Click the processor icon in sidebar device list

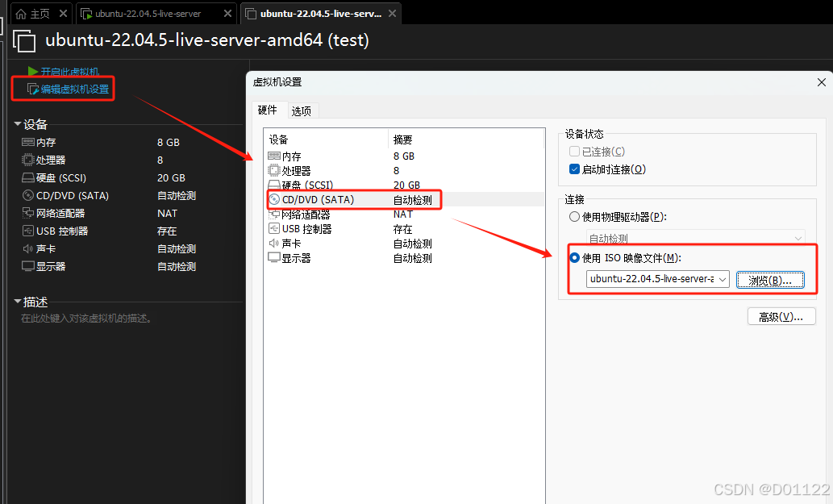[27, 160]
